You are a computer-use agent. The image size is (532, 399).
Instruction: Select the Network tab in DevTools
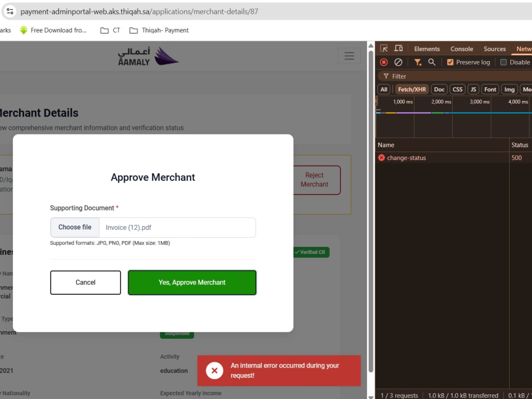pos(522,49)
